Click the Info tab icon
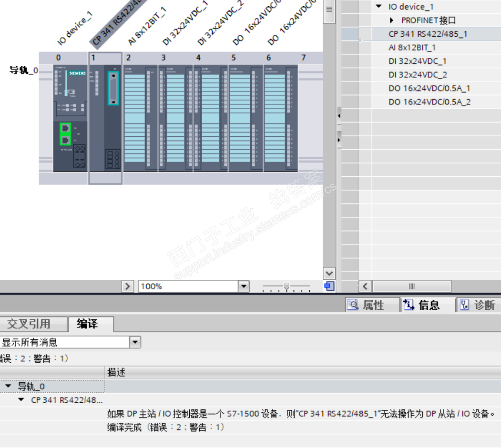 click(409, 305)
